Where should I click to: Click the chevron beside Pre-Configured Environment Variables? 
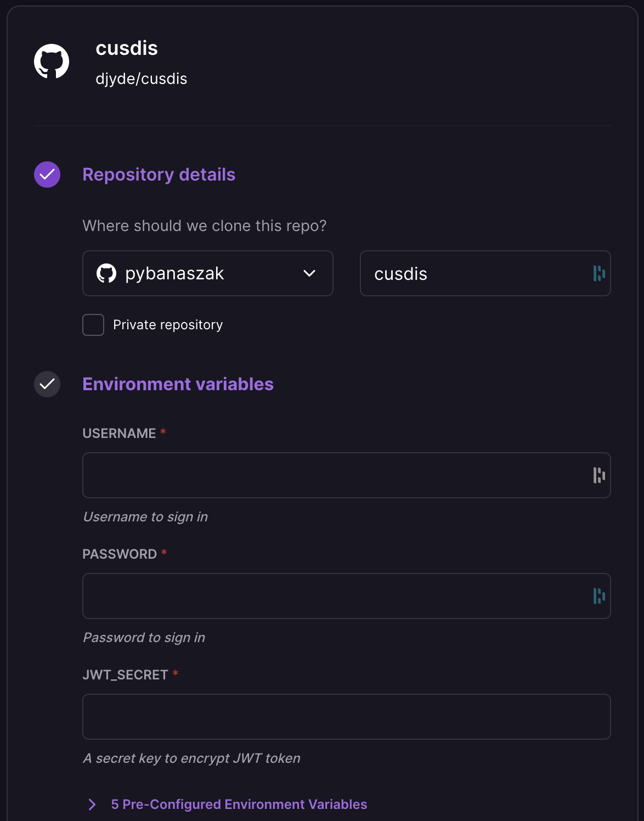tap(92, 805)
